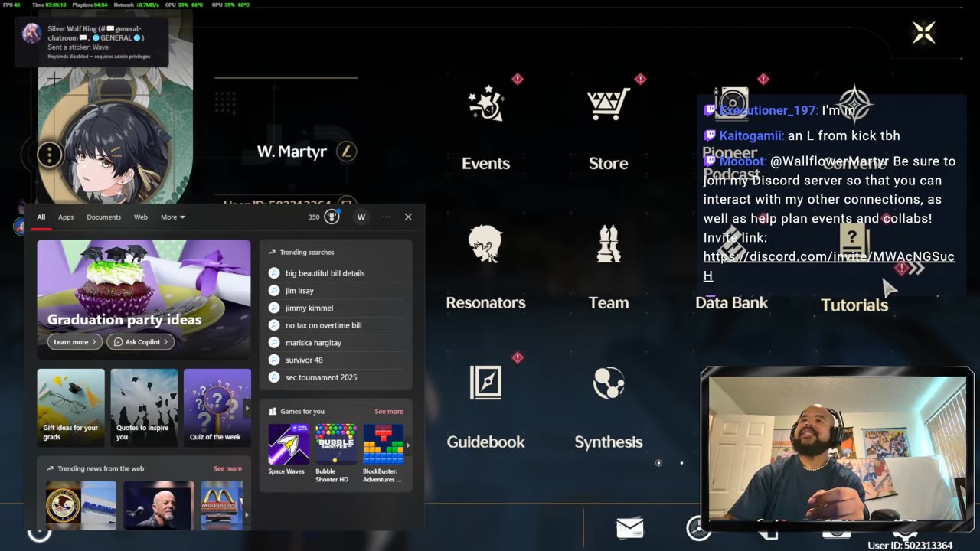980x551 pixels.
Task: Open the Team chess pieces icon
Action: [x=609, y=244]
